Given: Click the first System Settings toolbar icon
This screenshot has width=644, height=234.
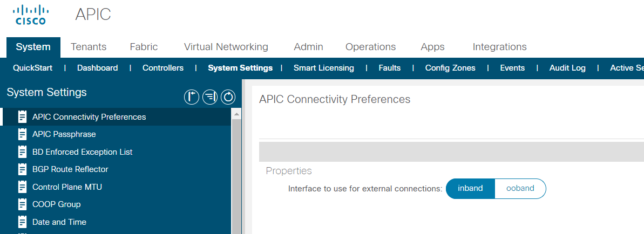Looking at the screenshot, I should 192,97.
